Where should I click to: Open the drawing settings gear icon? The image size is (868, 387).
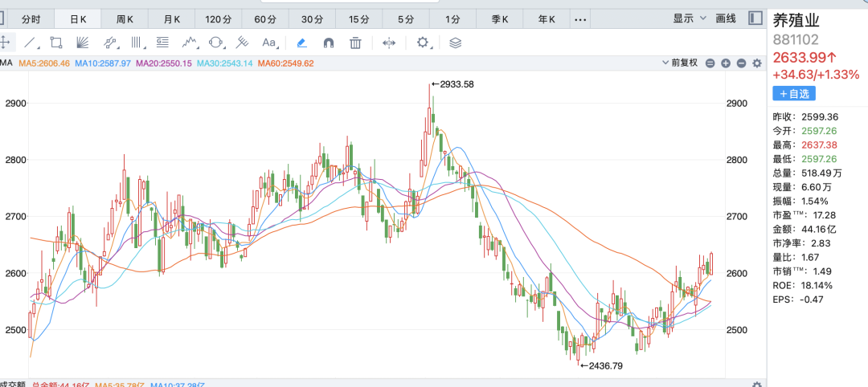(x=424, y=43)
